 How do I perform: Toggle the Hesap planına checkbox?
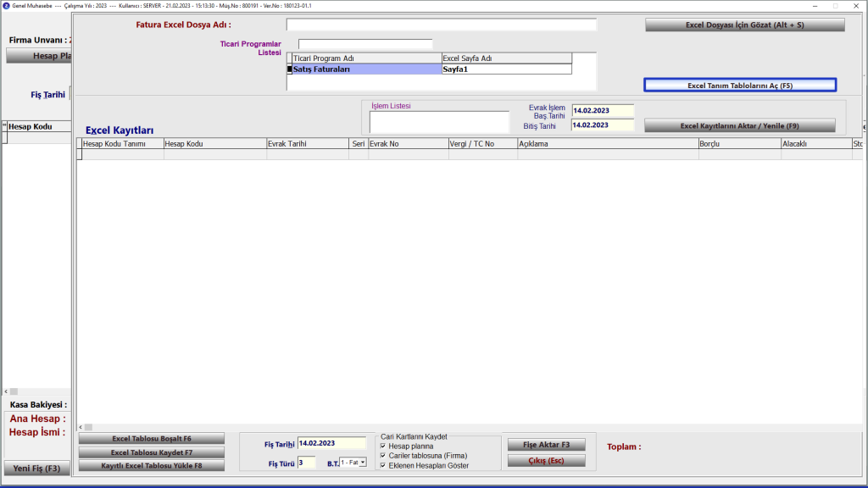tap(383, 446)
